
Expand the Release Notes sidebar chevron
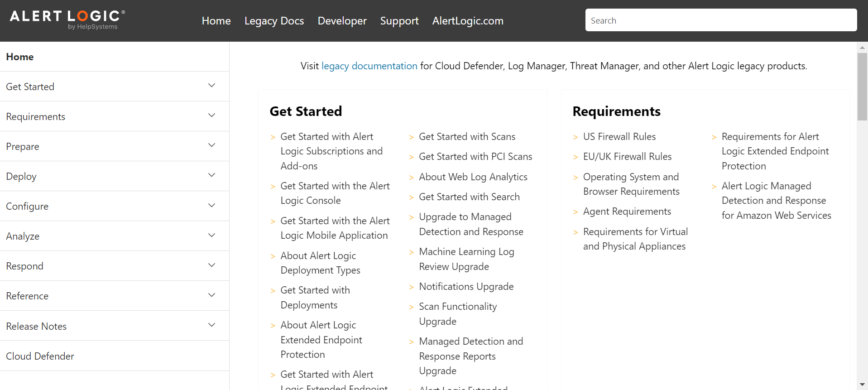211,325
